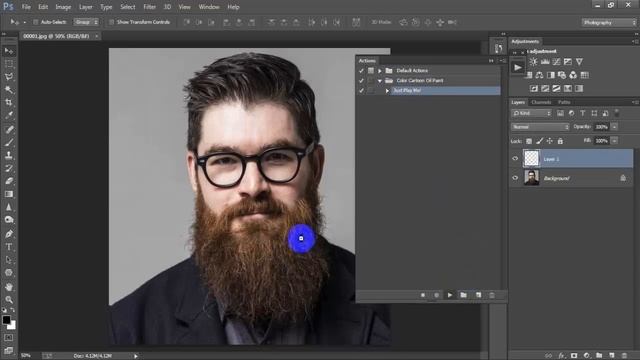Select the Background layer thumbnail

click(x=531, y=178)
